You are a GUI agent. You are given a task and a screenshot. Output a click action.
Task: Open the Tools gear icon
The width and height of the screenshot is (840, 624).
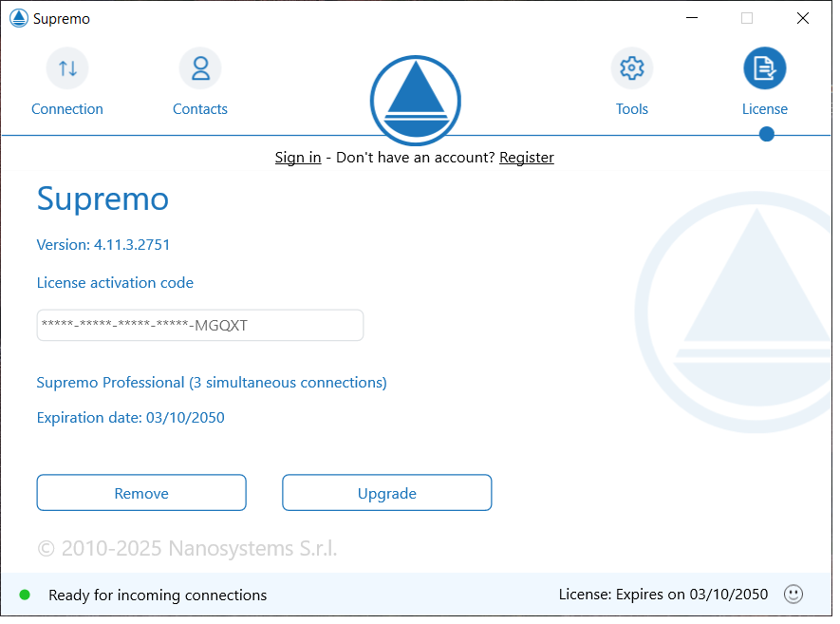pyautogui.click(x=632, y=68)
